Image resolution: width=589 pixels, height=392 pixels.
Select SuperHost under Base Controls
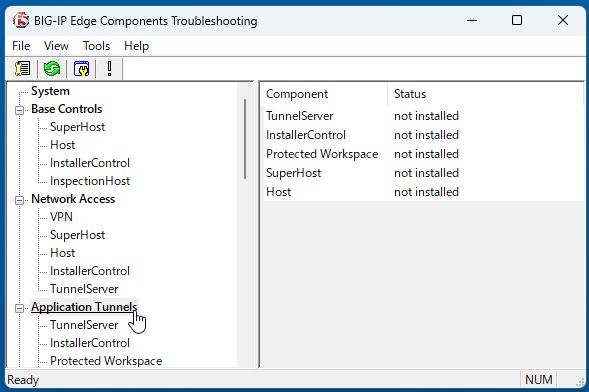77,127
